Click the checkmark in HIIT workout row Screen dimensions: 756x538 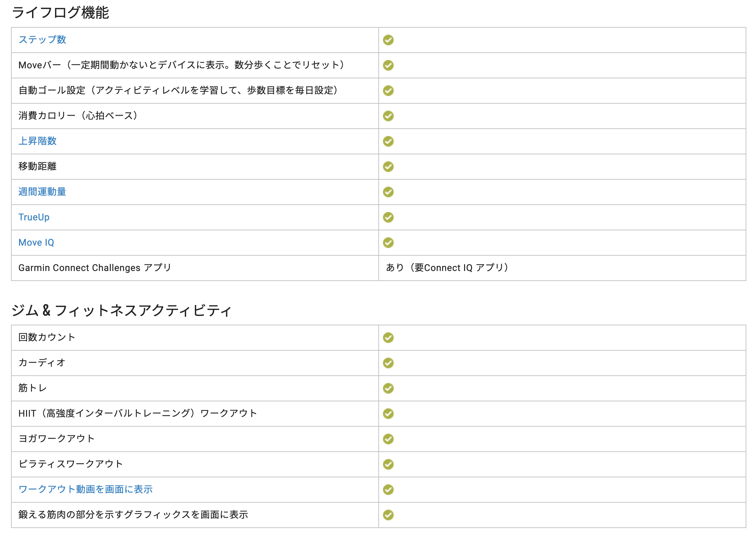(388, 414)
